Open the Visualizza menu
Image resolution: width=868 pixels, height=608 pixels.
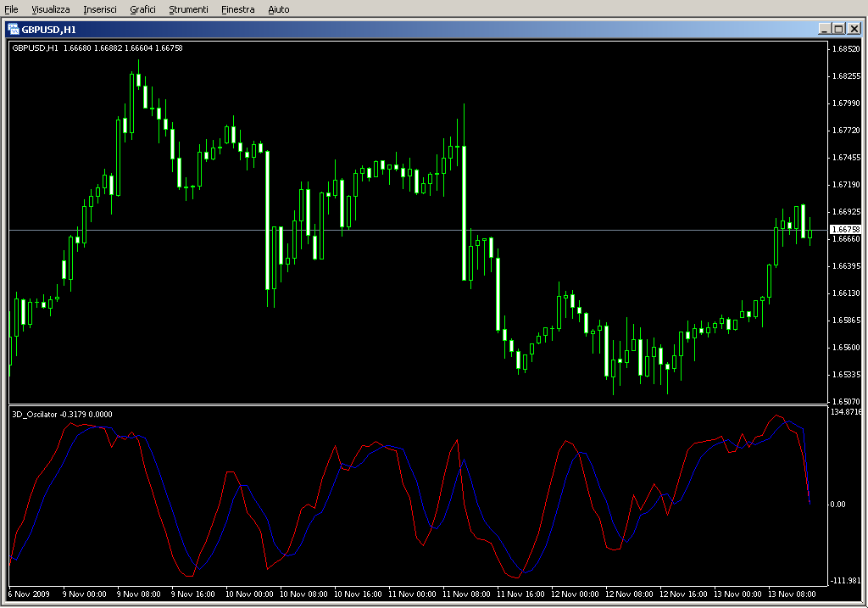click(x=50, y=9)
